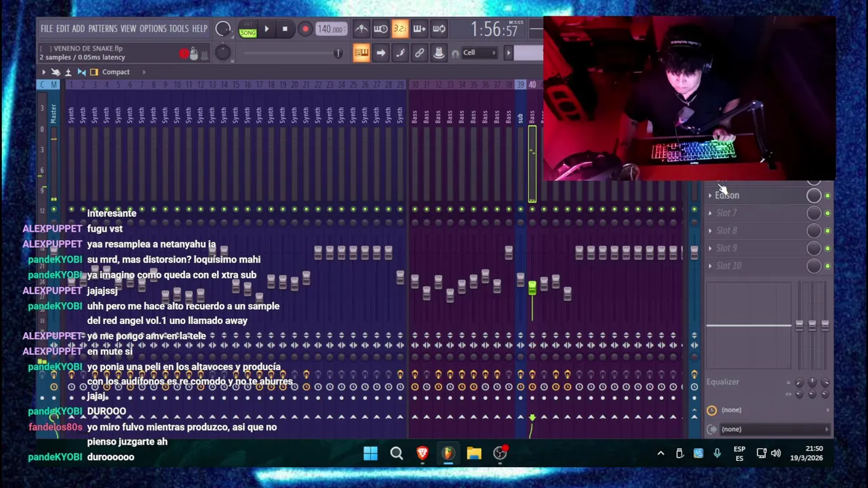Select the empty Slot 10
The height and width of the screenshot is (488, 868).
[x=756, y=266]
